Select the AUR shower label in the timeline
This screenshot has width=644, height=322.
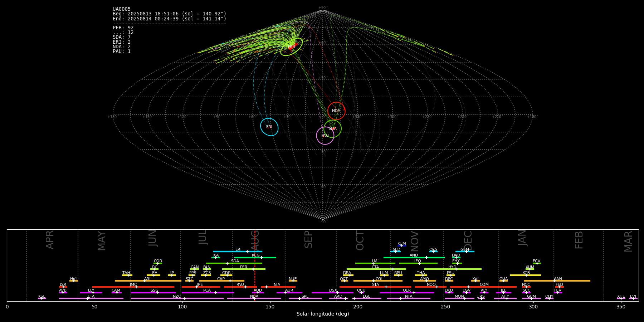pyautogui.click(x=289, y=291)
